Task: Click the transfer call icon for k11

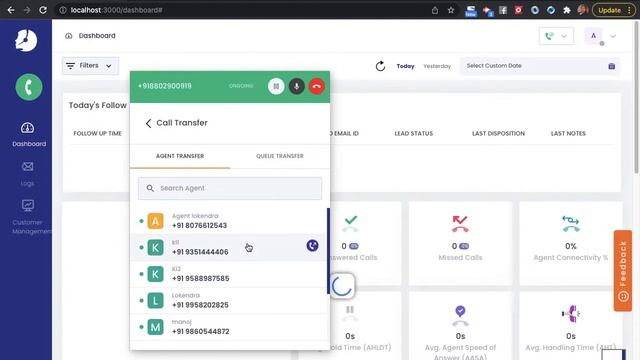Action: (x=312, y=246)
